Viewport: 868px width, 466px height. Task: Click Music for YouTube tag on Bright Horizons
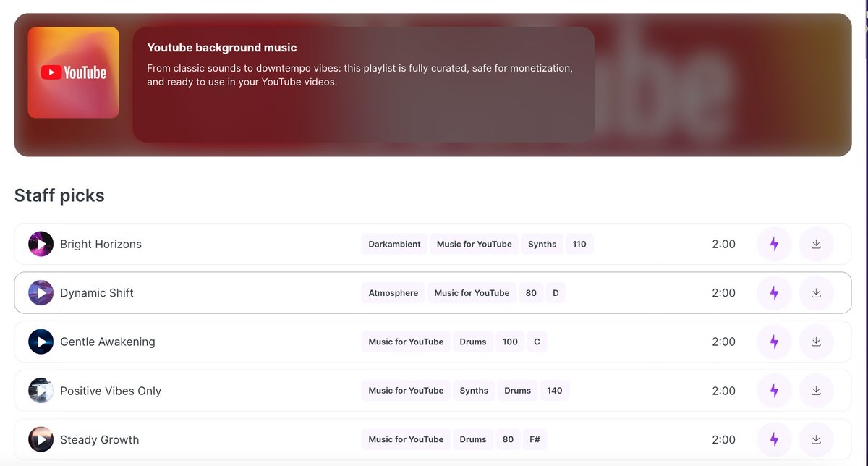pos(475,244)
